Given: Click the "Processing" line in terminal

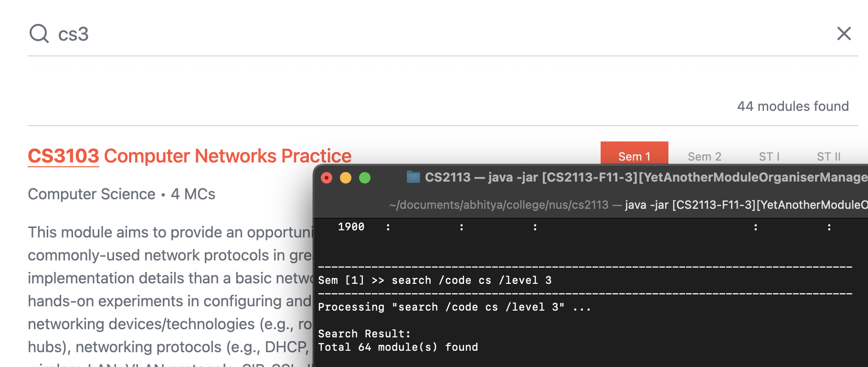Looking at the screenshot, I should pos(455,307).
